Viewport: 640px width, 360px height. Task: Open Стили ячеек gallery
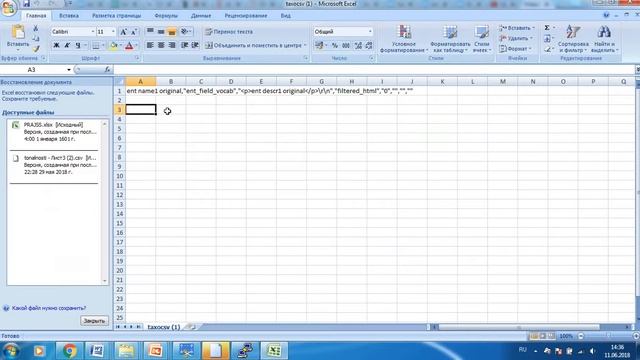[482, 39]
